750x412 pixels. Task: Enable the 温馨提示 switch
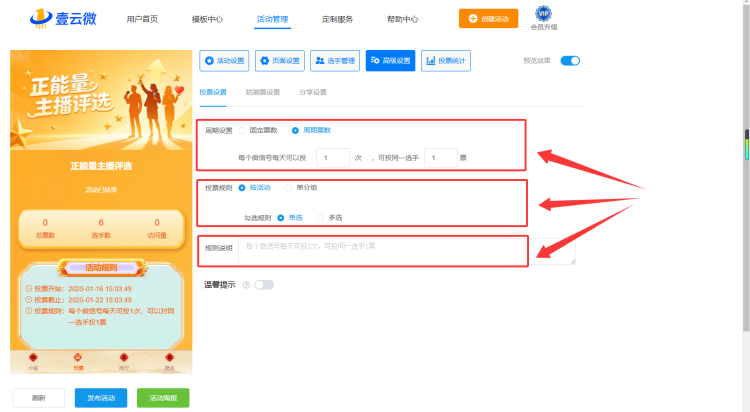[x=264, y=285]
